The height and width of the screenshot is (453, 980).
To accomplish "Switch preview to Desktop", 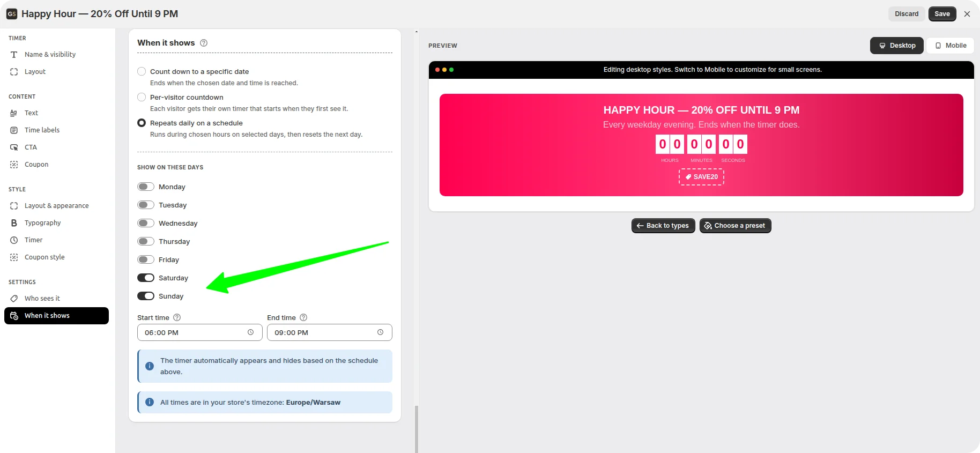I will click(897, 46).
